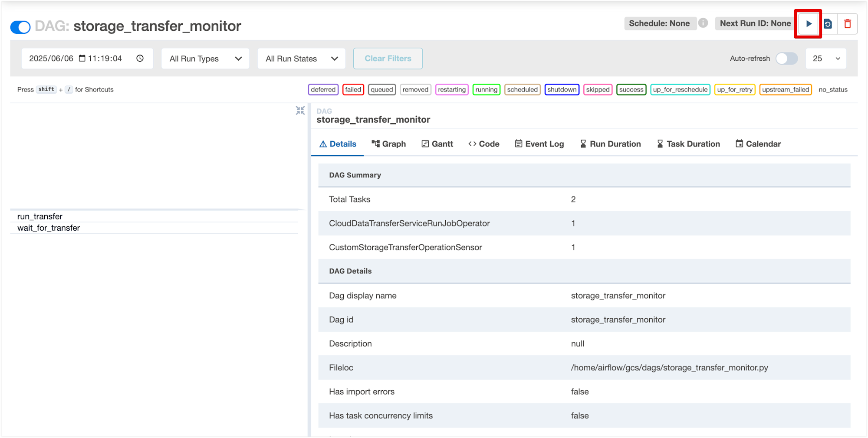
Task: Click the DAG title storage_transfer_monitor heading
Action: [157, 26]
